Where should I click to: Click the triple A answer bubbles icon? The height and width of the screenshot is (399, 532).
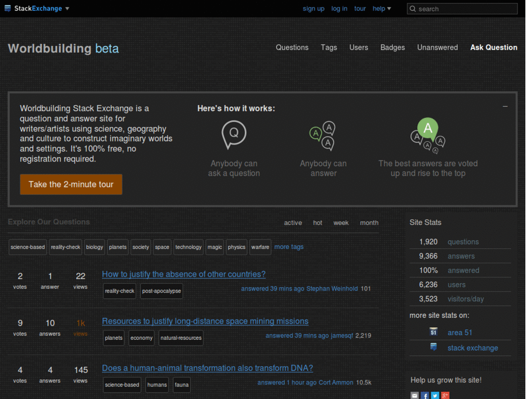pos(322,136)
